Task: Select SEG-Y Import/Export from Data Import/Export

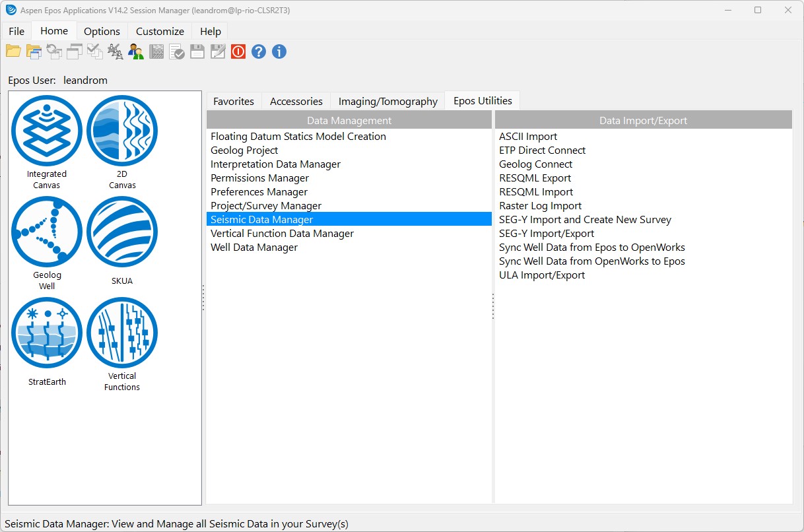Action: click(547, 233)
